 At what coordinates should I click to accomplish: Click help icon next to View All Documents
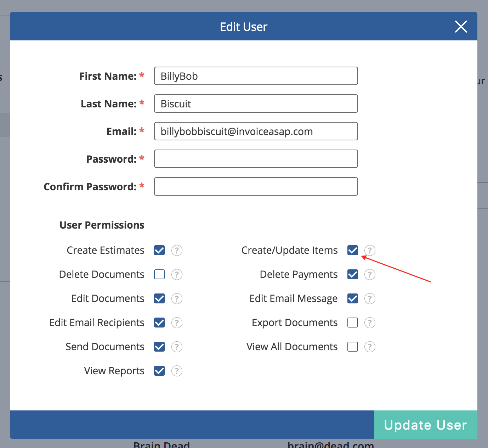370,347
